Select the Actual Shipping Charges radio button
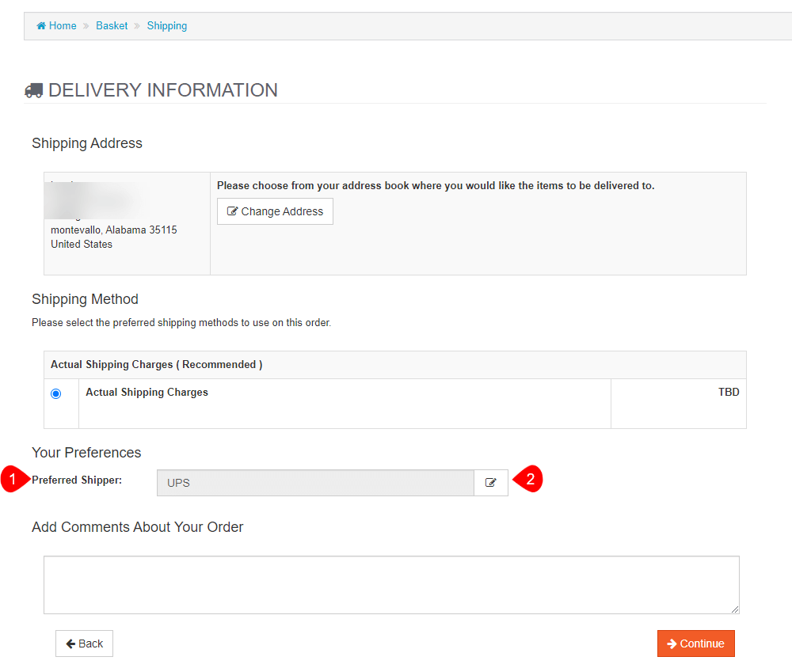The height and width of the screenshot is (672, 792). (55, 393)
